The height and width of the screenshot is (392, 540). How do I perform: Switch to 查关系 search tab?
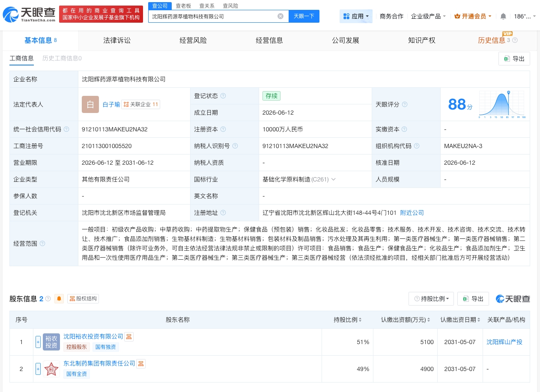207,6
